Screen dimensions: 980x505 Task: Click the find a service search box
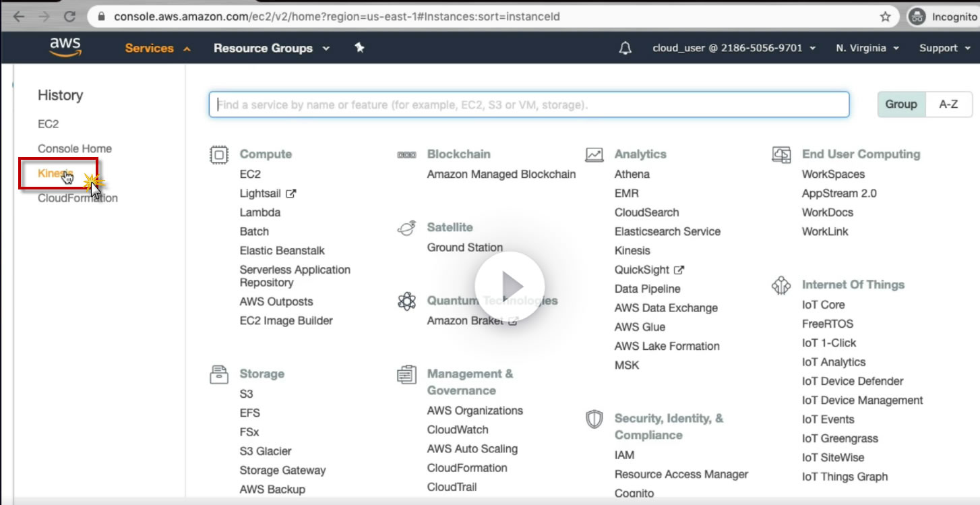[528, 105]
